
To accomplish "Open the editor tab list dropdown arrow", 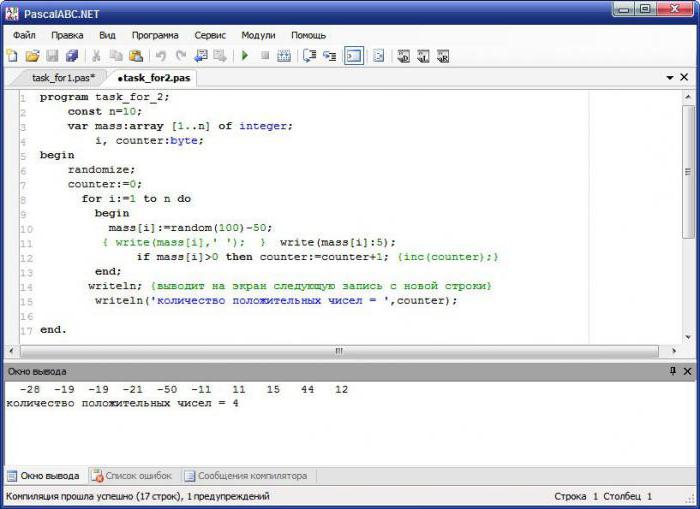I will pyautogui.click(x=670, y=78).
